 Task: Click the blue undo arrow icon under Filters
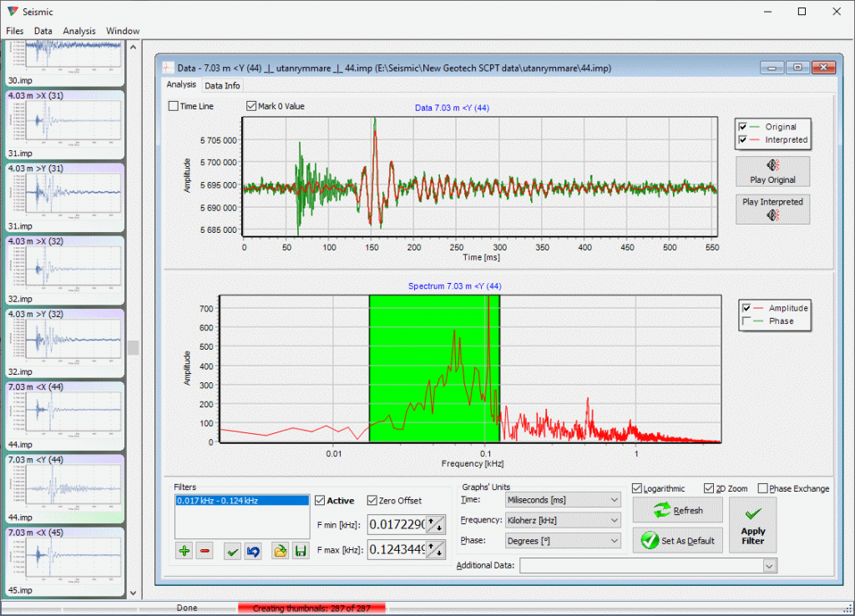pos(252,551)
